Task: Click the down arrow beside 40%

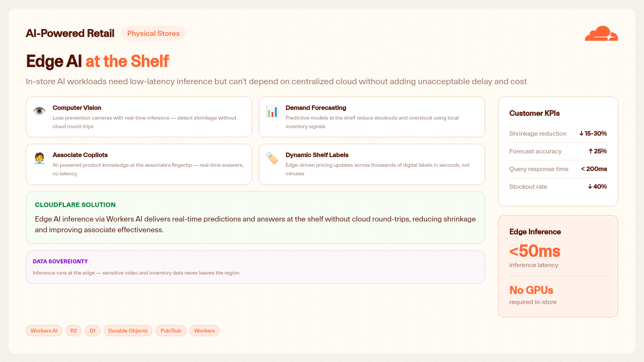Action: click(590, 187)
